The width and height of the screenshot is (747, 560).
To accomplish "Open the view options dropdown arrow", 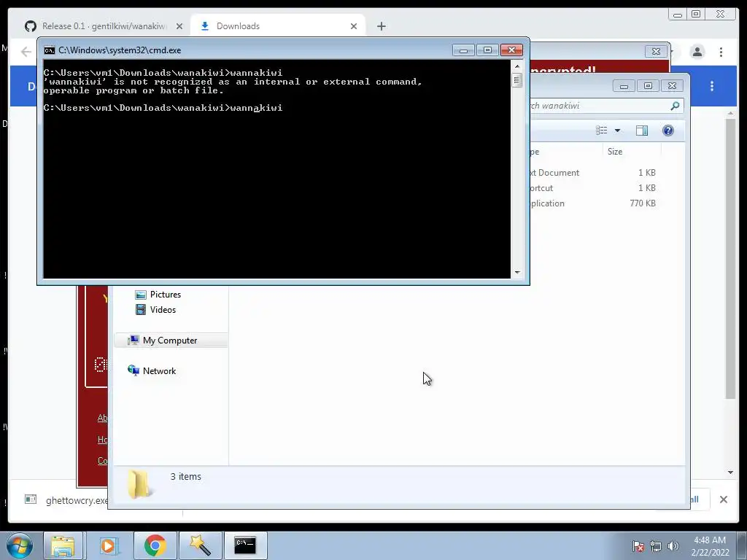I will (x=617, y=131).
